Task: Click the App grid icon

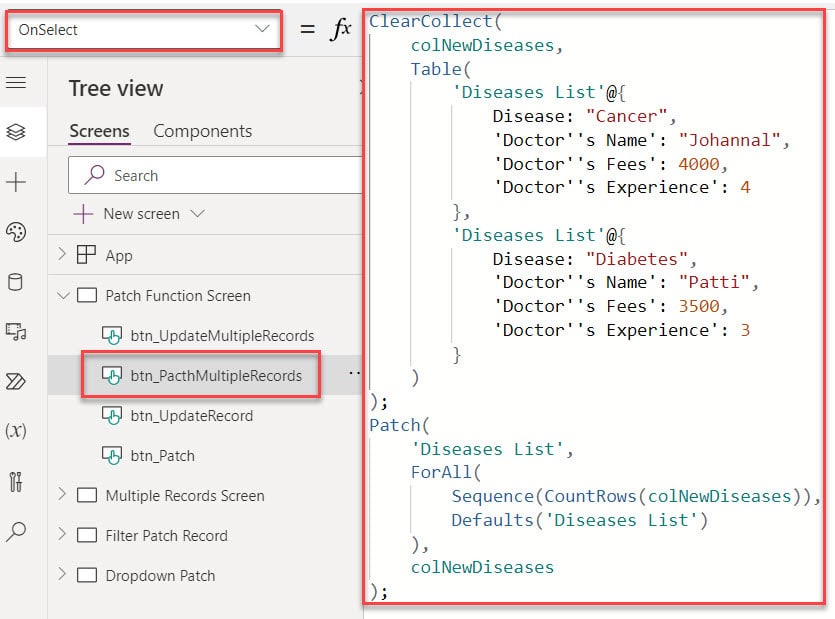Action: pyautogui.click(x=86, y=255)
